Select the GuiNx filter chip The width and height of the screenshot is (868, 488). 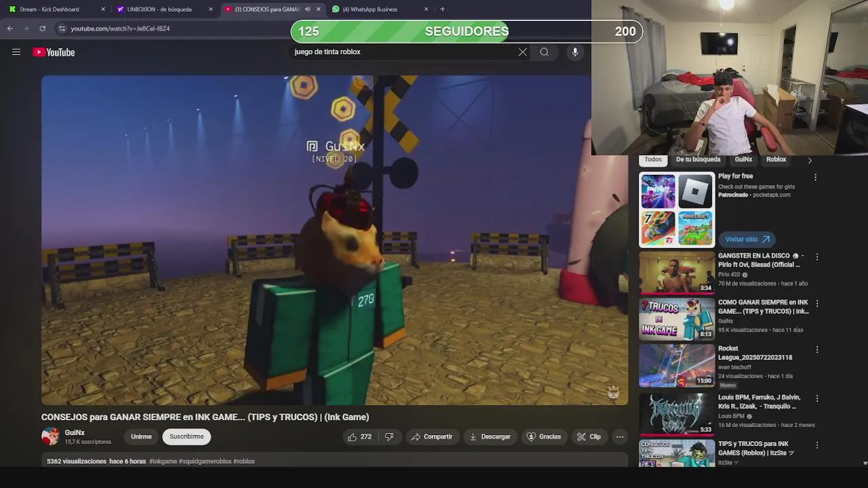(743, 160)
